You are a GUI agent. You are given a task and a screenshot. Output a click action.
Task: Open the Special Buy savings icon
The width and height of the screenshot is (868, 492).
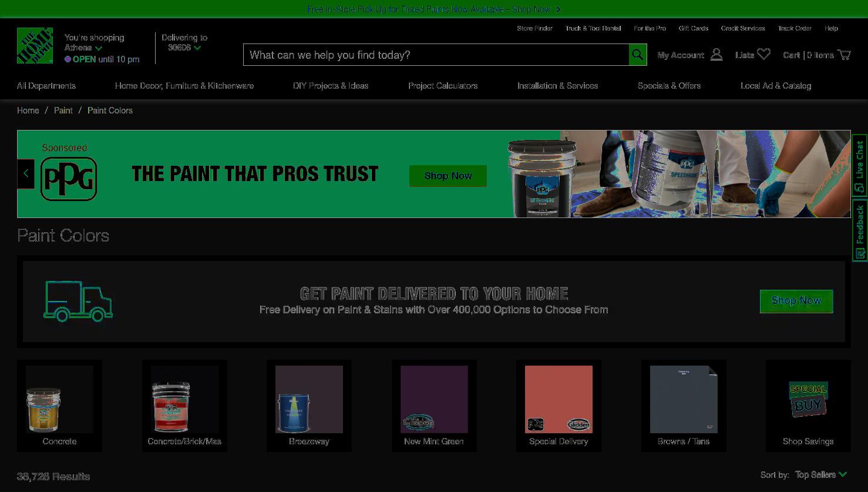pyautogui.click(x=808, y=399)
